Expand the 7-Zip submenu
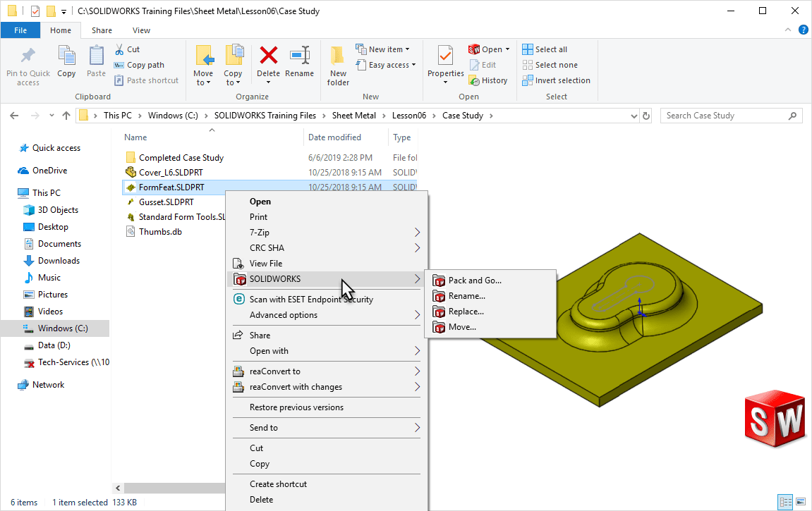 [x=327, y=233]
